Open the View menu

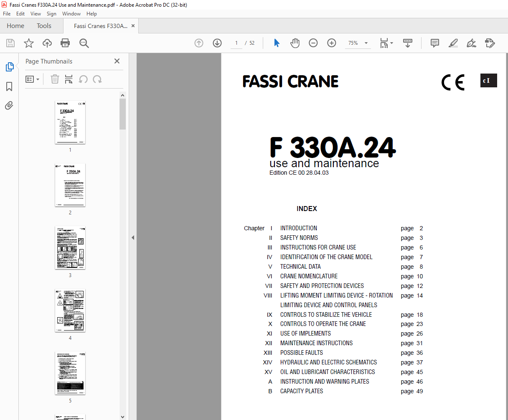pos(36,14)
